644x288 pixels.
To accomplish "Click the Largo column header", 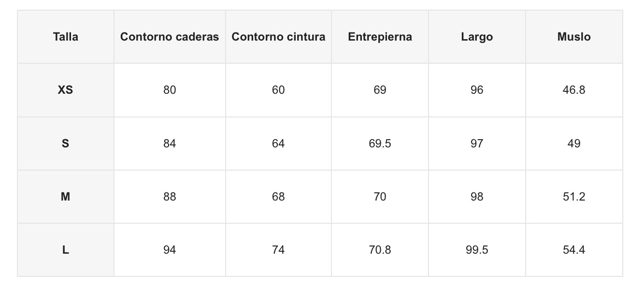I will click(477, 37).
